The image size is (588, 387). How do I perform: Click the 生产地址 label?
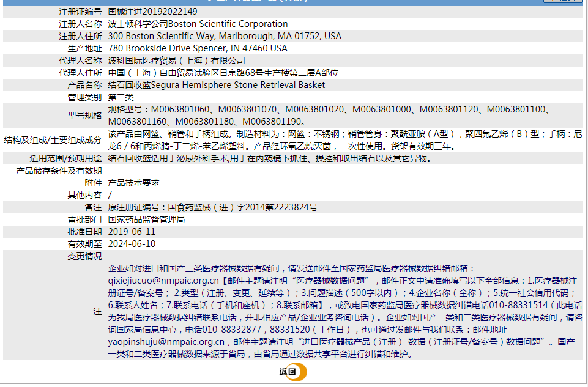pos(84,48)
